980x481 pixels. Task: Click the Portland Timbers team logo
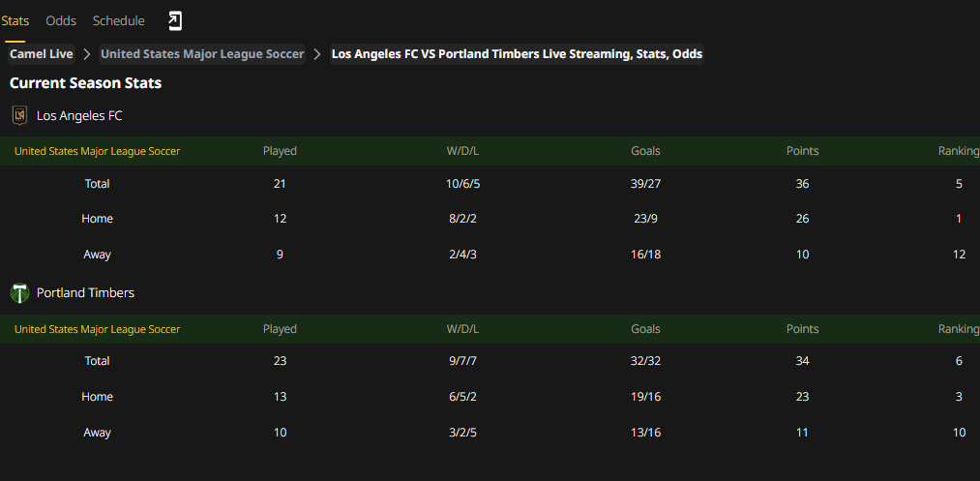click(x=20, y=292)
